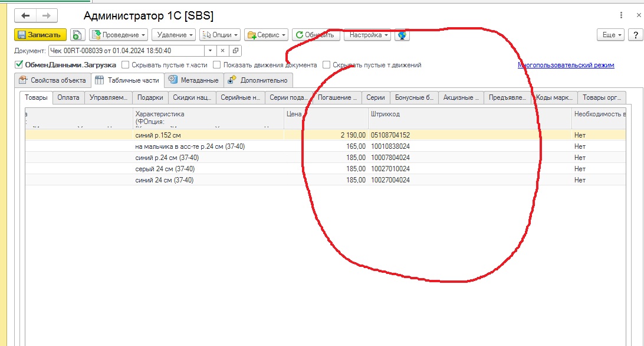This screenshot has width=644, height=346.
Task: Click the forward navigation arrow
Action: pos(47,15)
